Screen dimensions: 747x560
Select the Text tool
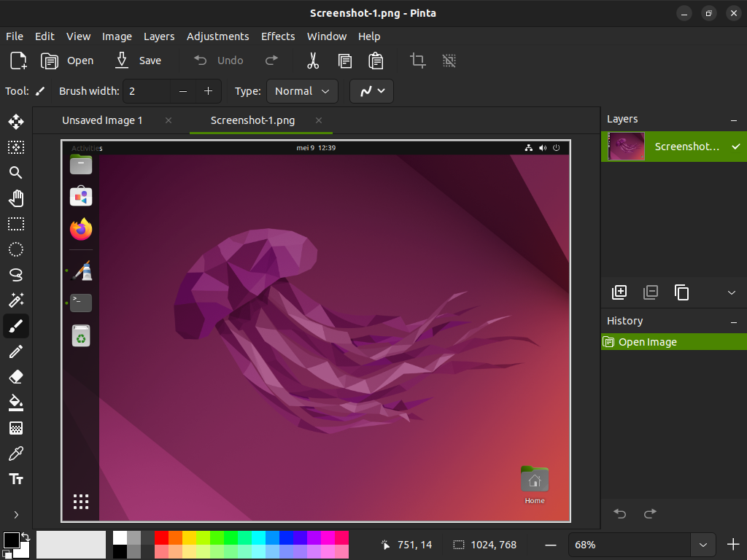pyautogui.click(x=16, y=479)
